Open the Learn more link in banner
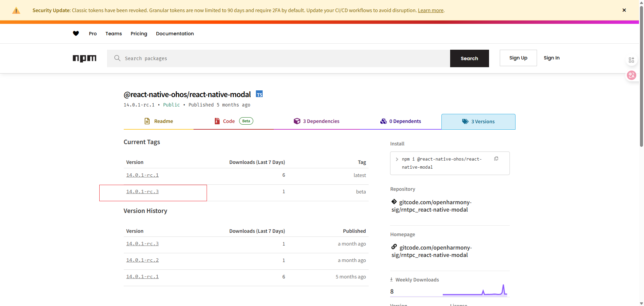Image resolution: width=644 pixels, height=306 pixels. click(430, 10)
